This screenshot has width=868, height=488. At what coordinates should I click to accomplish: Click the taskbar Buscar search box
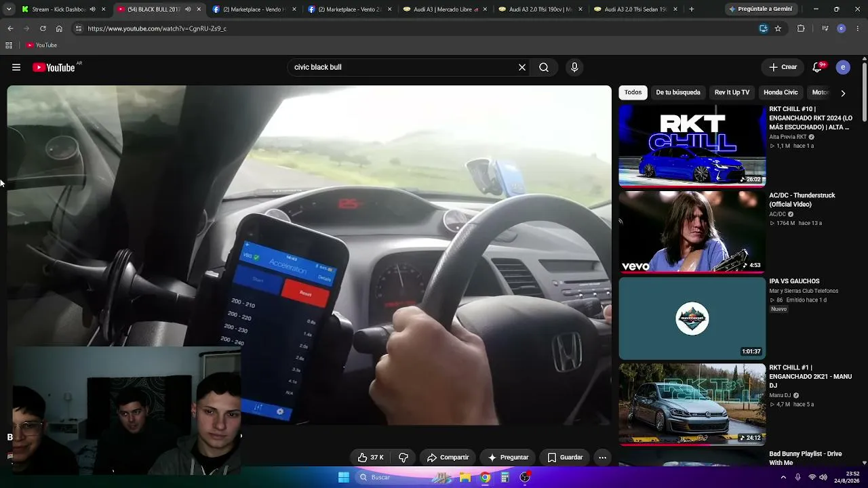(392, 477)
